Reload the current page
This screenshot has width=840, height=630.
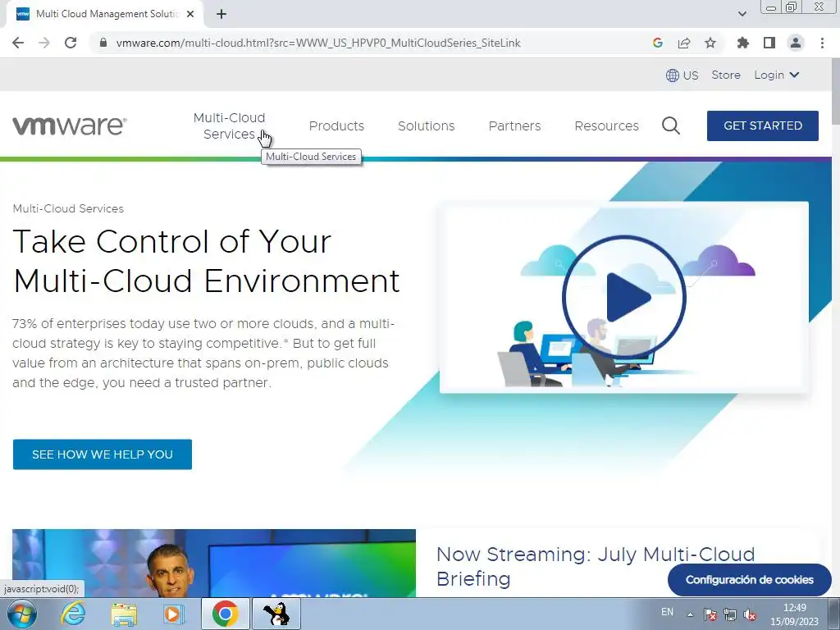[71, 43]
